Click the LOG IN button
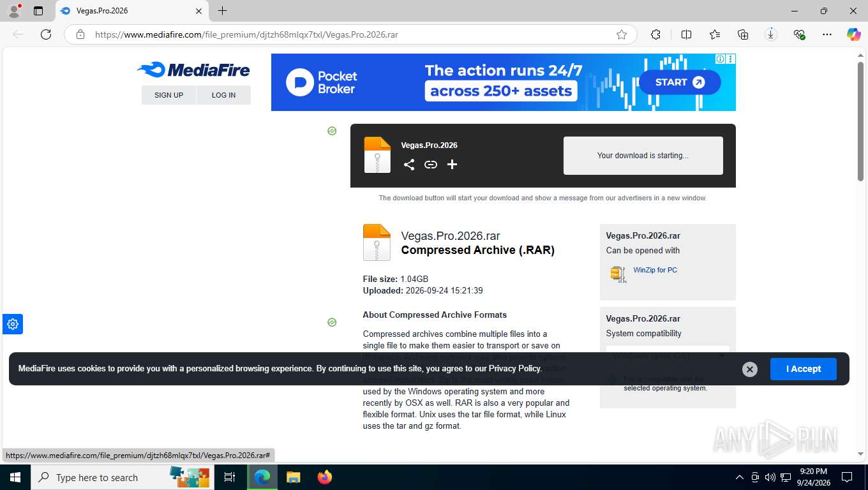The image size is (868, 490). [x=223, y=95]
